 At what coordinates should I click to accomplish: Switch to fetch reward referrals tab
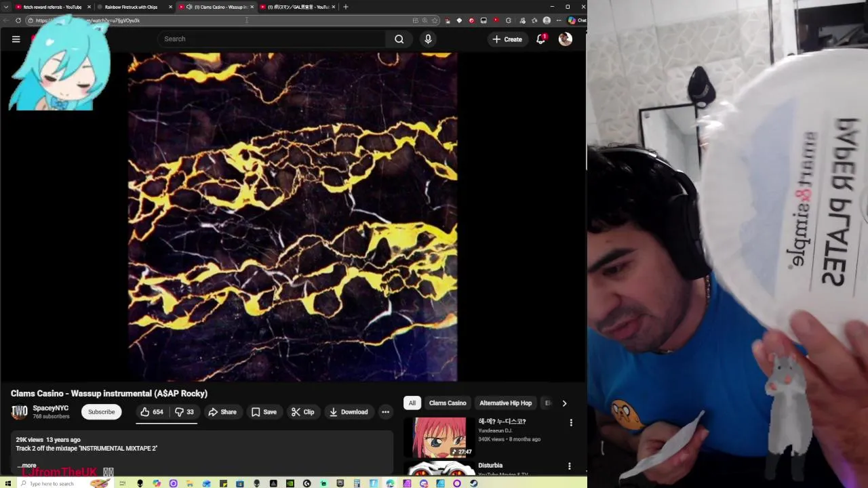(51, 7)
